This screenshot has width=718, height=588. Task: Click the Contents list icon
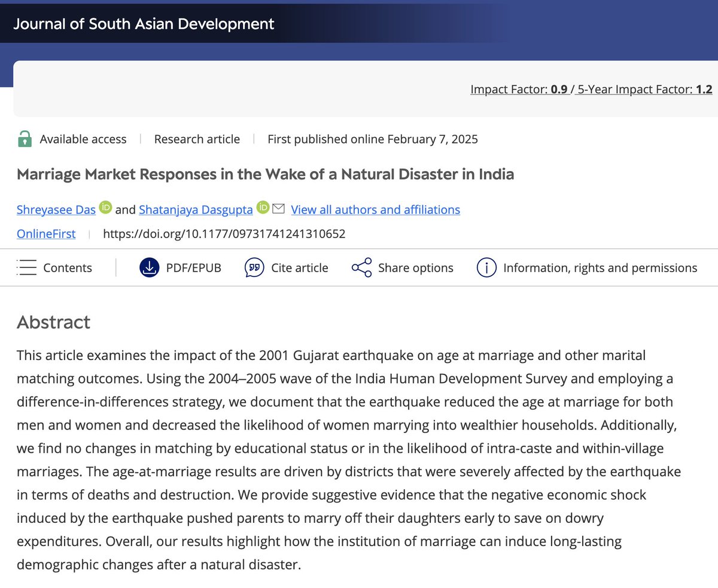27,267
